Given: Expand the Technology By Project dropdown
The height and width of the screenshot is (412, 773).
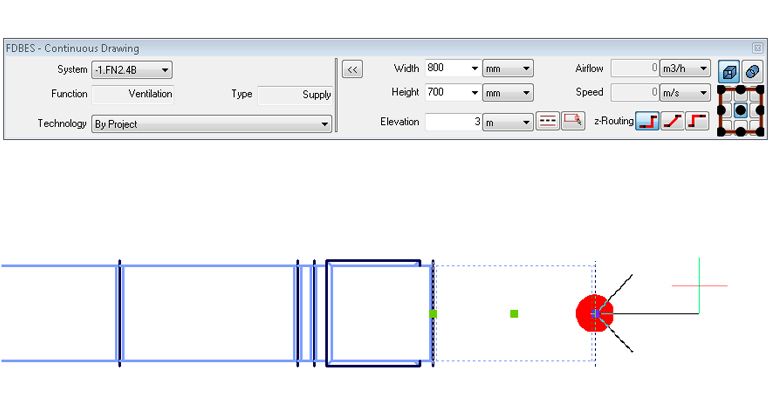Looking at the screenshot, I should (324, 125).
